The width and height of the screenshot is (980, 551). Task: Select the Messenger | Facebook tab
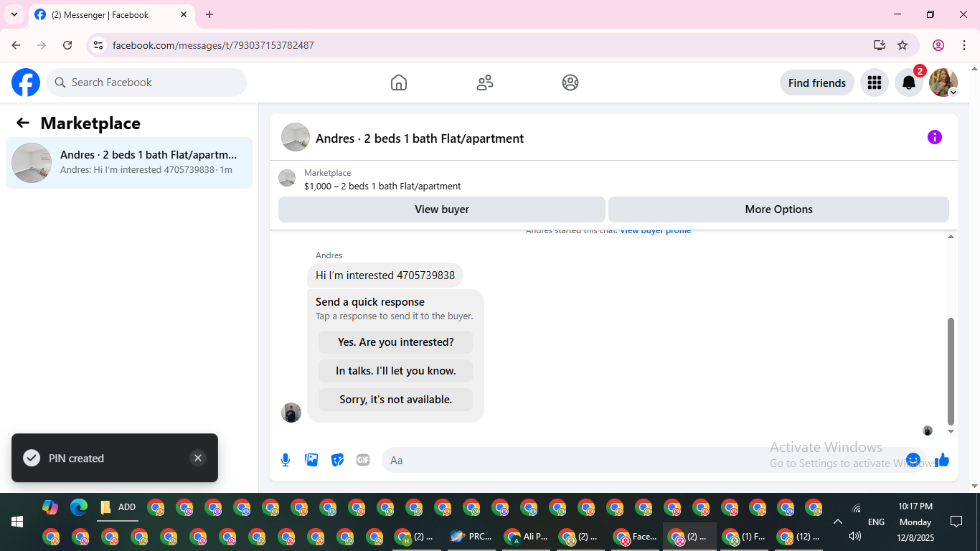pyautogui.click(x=111, y=14)
